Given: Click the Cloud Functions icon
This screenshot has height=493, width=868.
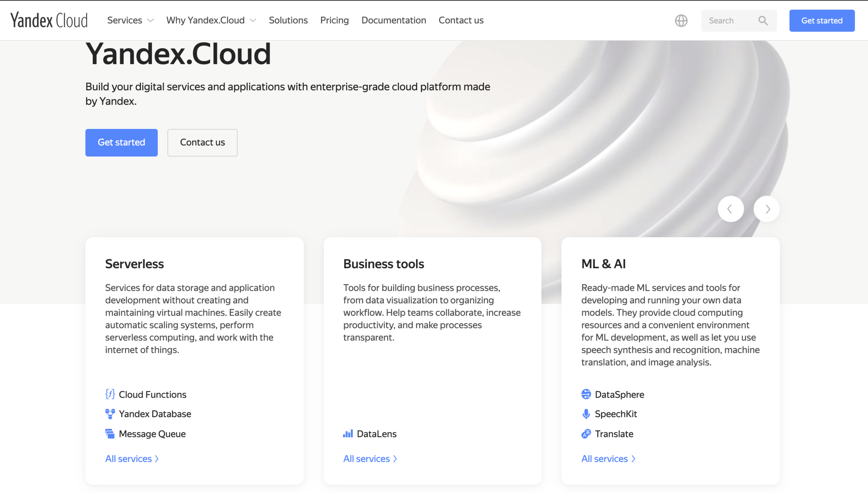Looking at the screenshot, I should 110,394.
